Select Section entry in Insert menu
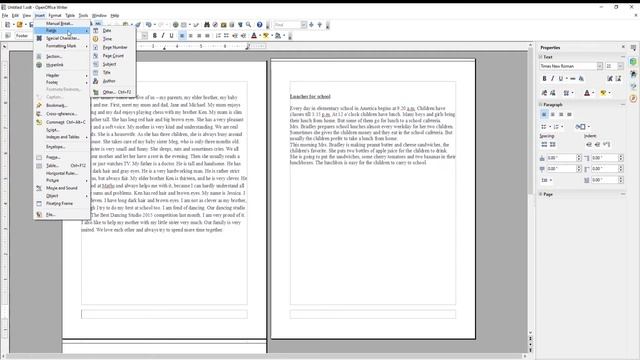The width and height of the screenshot is (640, 360). [x=54, y=56]
